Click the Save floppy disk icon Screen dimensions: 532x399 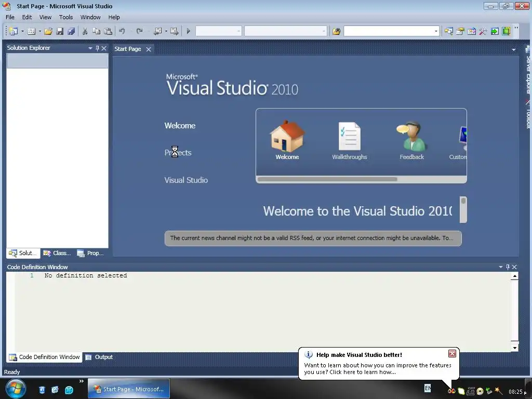(60, 31)
